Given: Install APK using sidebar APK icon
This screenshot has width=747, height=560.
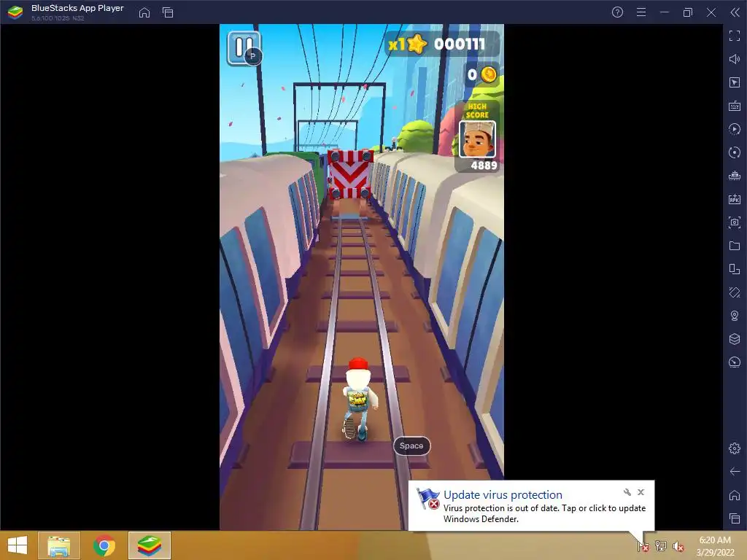Looking at the screenshot, I should (735, 199).
